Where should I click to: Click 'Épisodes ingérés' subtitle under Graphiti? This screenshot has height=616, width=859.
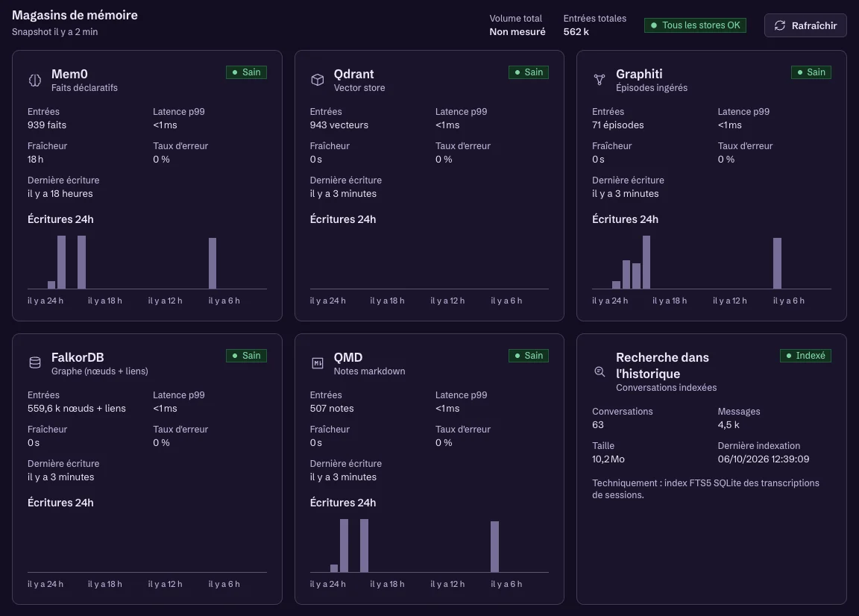tap(652, 88)
